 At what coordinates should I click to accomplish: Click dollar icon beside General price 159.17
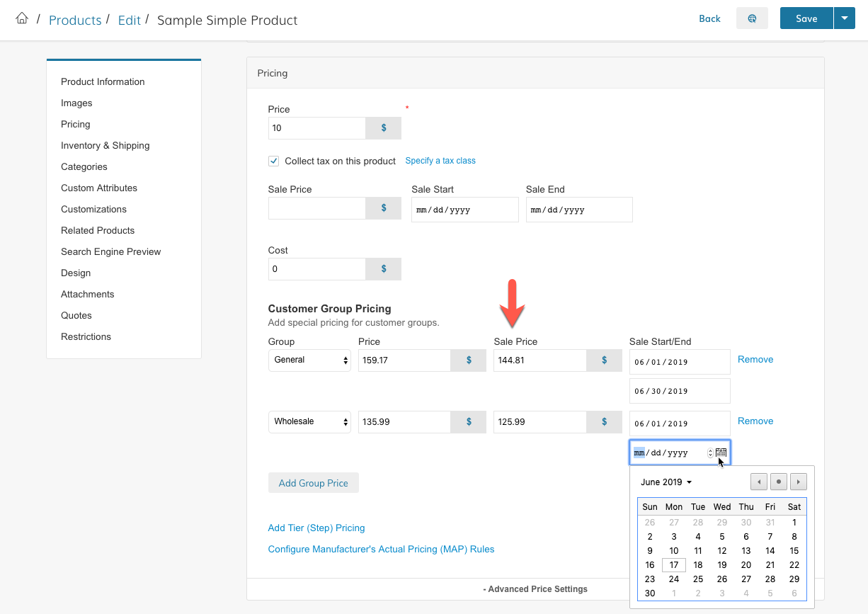tap(469, 360)
